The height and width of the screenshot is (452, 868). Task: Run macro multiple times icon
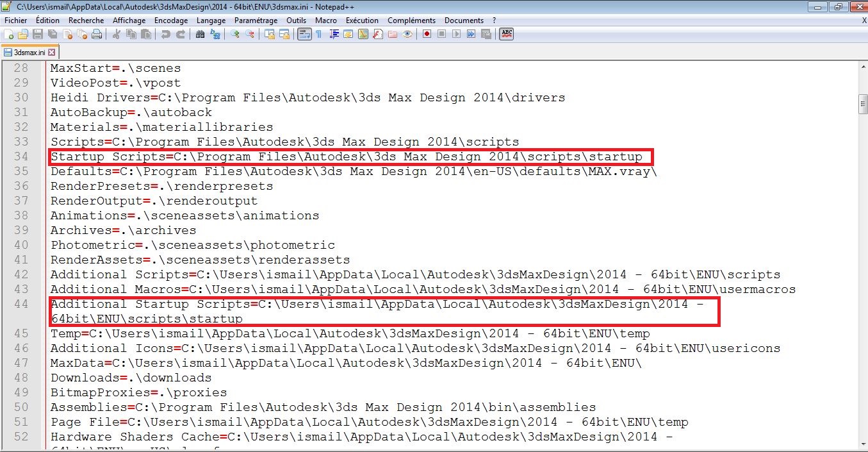[471, 34]
